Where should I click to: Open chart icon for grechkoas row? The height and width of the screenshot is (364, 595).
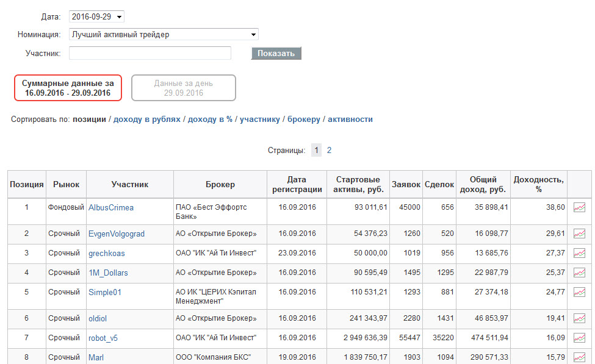579,253
